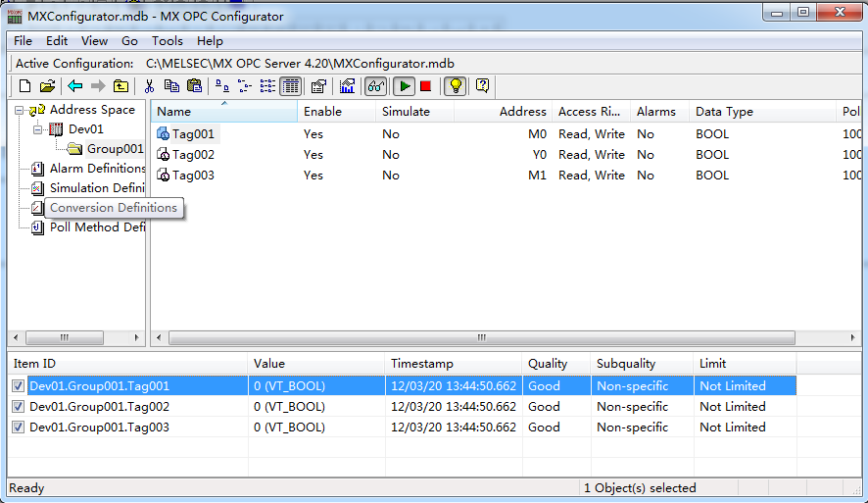Select Dev01 device in the tree
This screenshot has width=868, height=503.
click(x=86, y=129)
